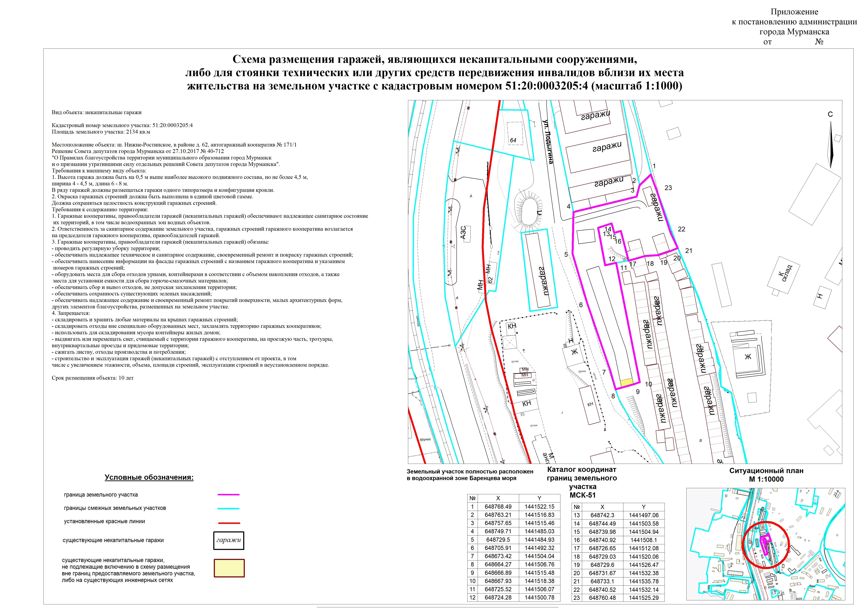Click the 'Ситуационный план' heading
The image size is (868, 614).
[766, 471]
